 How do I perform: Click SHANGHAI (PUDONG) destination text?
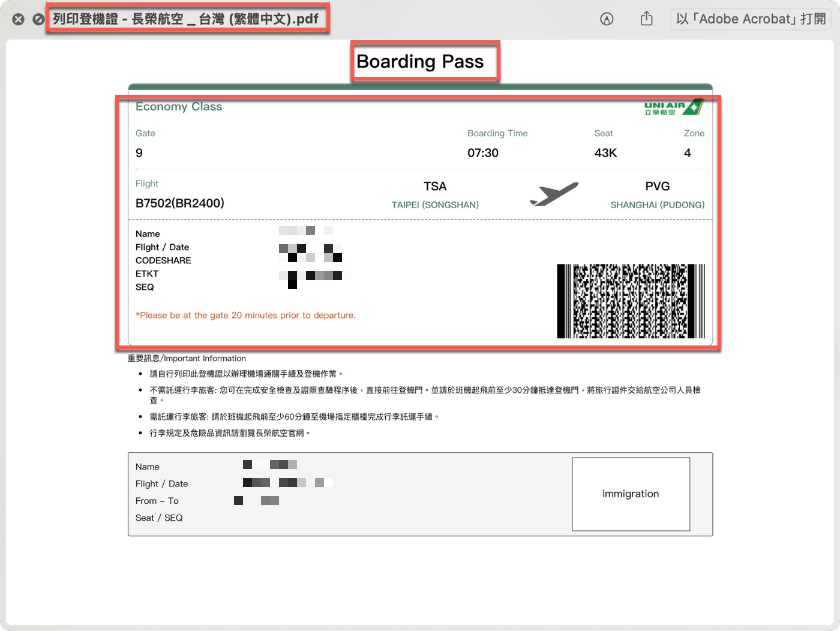point(658,205)
